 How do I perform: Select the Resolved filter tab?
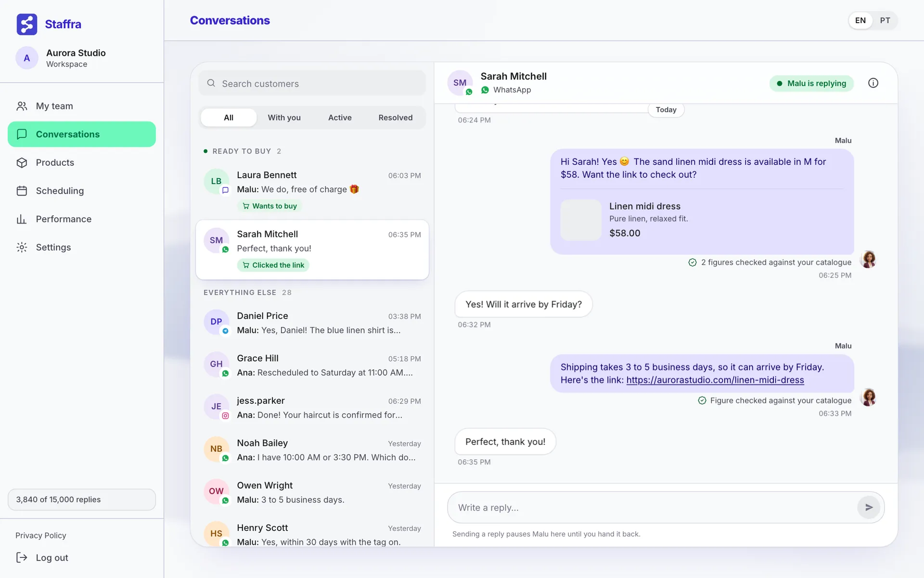[395, 118]
